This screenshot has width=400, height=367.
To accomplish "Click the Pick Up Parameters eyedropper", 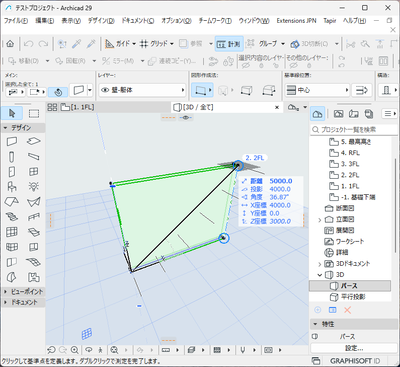I will coord(76,44).
